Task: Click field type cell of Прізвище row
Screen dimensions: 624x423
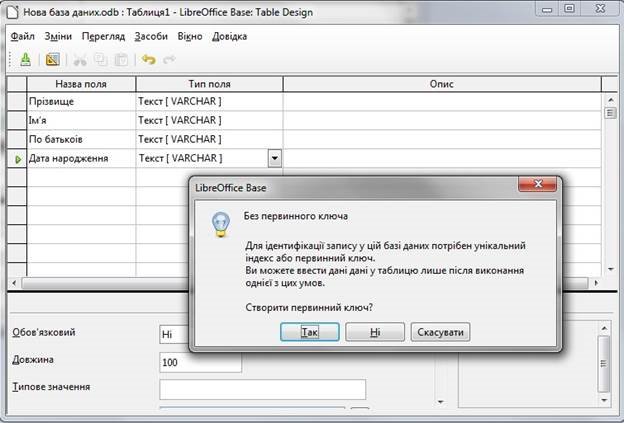Action: click(209, 101)
